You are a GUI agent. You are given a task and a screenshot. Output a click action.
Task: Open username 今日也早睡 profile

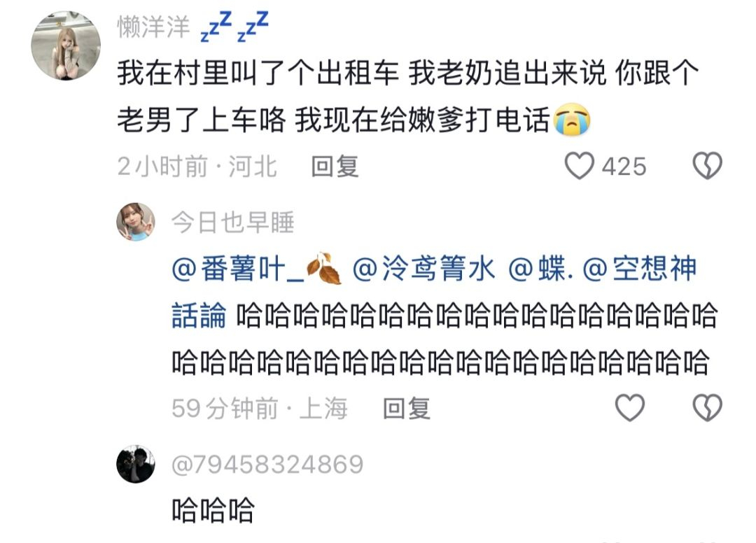232,223
